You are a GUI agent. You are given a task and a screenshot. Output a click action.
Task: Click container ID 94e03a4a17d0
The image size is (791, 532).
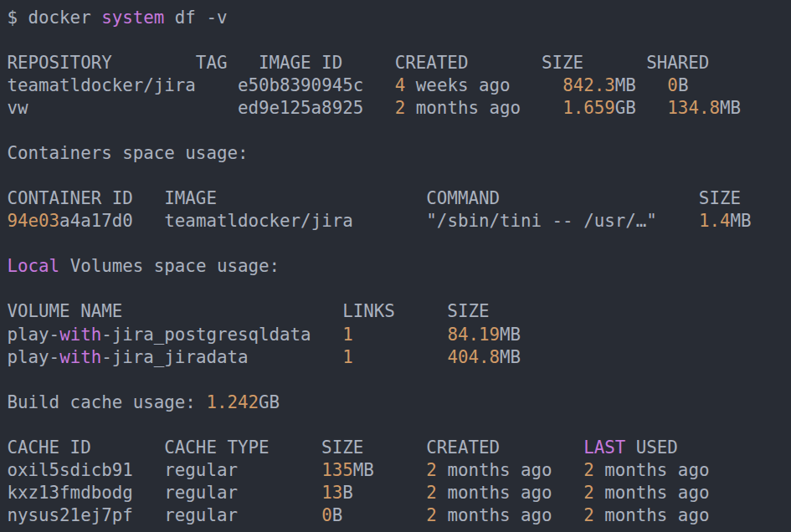tap(69, 221)
